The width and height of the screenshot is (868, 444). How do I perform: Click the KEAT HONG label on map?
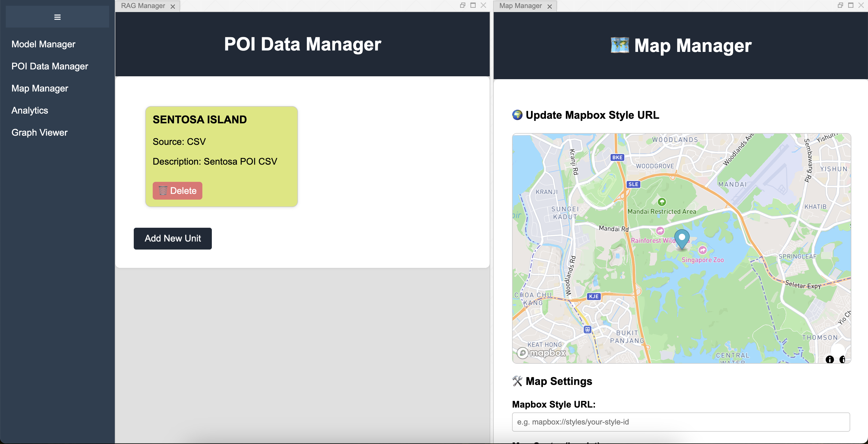(545, 345)
